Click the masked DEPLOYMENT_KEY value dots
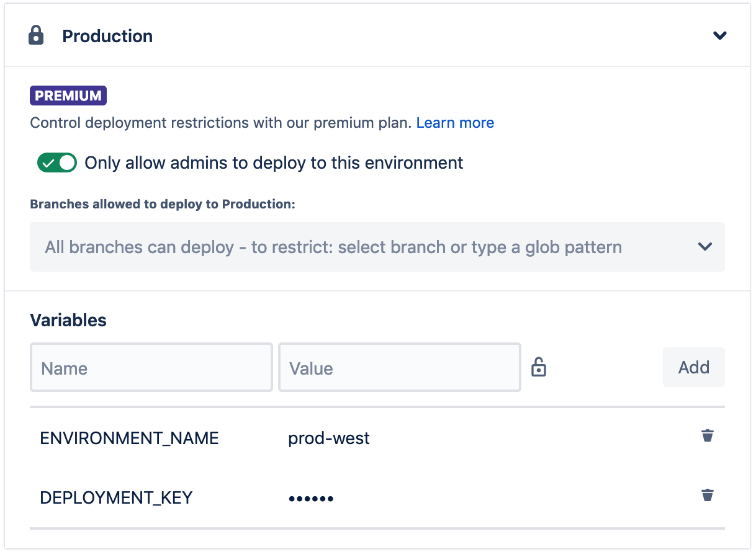This screenshot has width=756, height=557. (x=311, y=497)
